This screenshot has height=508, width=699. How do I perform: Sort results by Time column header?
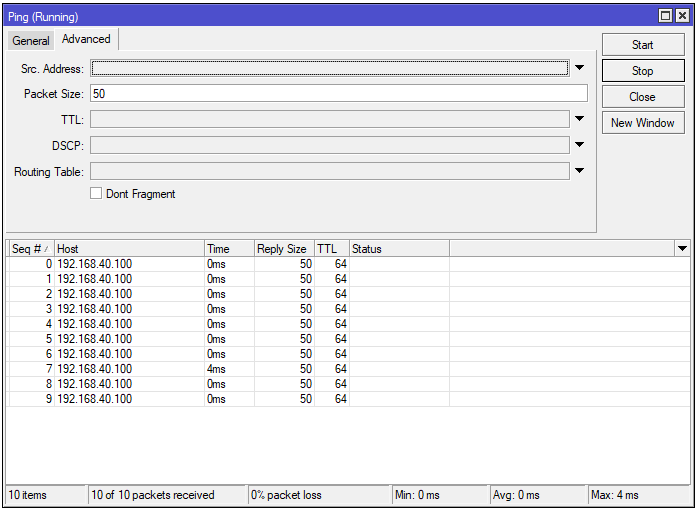[228, 249]
